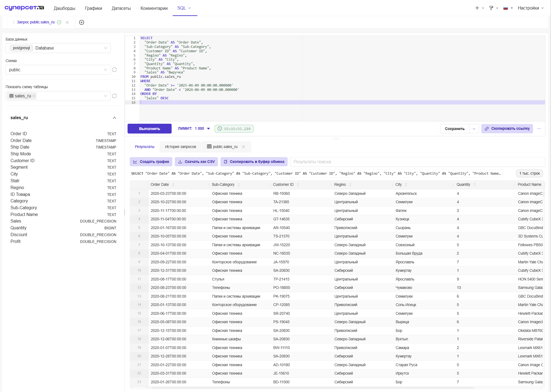Click the SELECT statement preview text

pos(316,173)
